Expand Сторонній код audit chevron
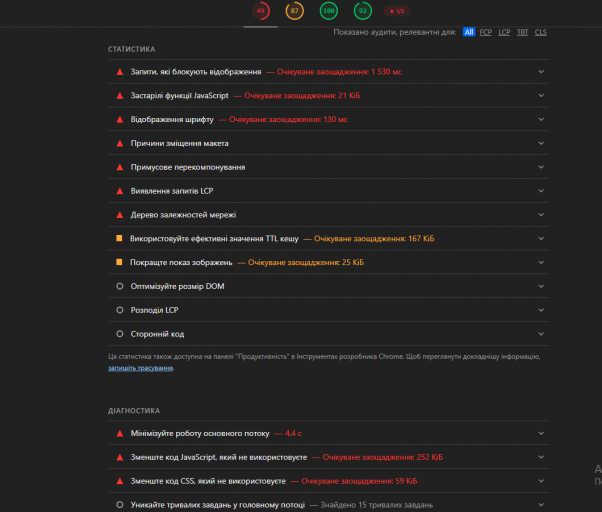The width and height of the screenshot is (602, 512). [x=541, y=334]
